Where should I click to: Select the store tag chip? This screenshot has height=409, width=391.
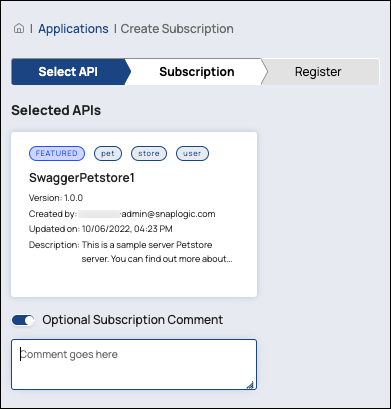[149, 153]
